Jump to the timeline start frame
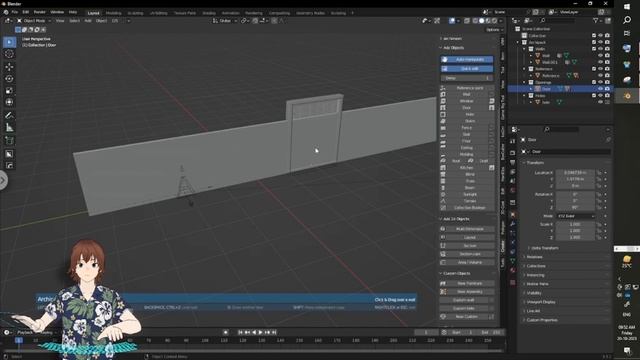This screenshot has height=360, width=640. 240,332
